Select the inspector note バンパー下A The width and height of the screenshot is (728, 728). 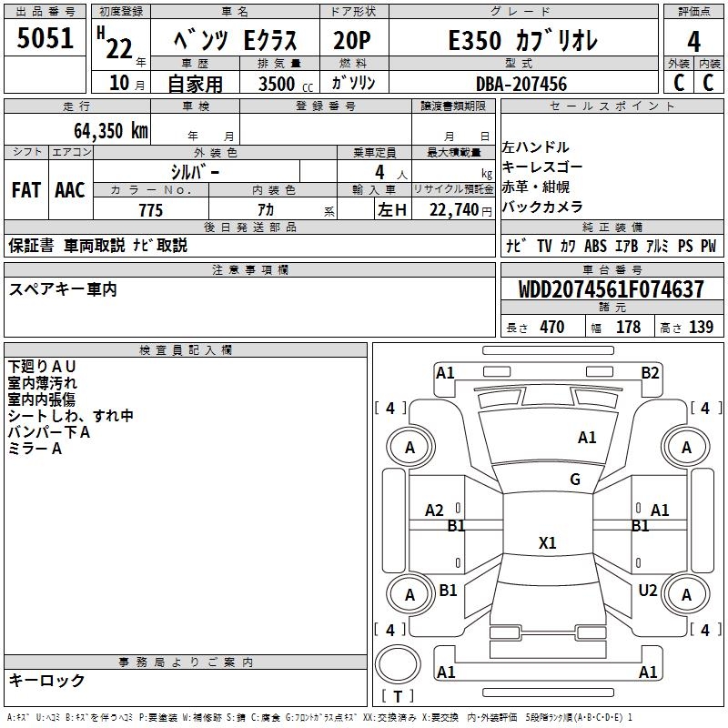49,432
